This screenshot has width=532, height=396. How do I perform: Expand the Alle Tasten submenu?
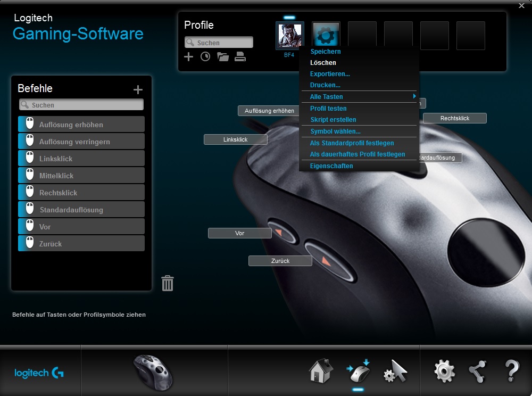(359, 97)
